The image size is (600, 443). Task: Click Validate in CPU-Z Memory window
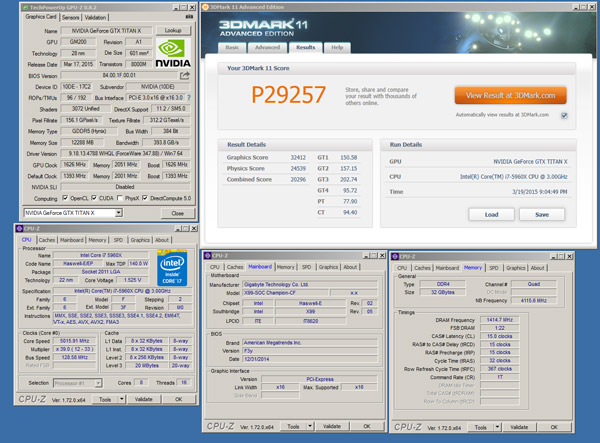click(x=519, y=427)
